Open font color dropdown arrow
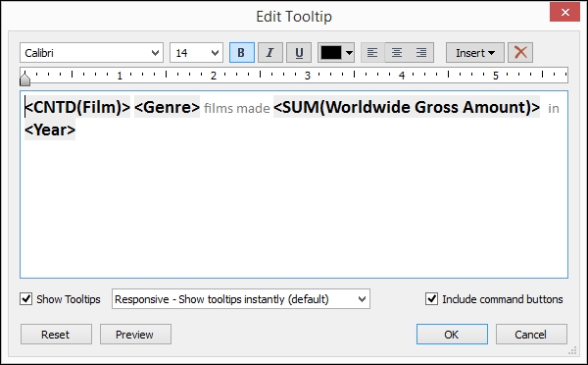The width and height of the screenshot is (588, 365). 349,53
